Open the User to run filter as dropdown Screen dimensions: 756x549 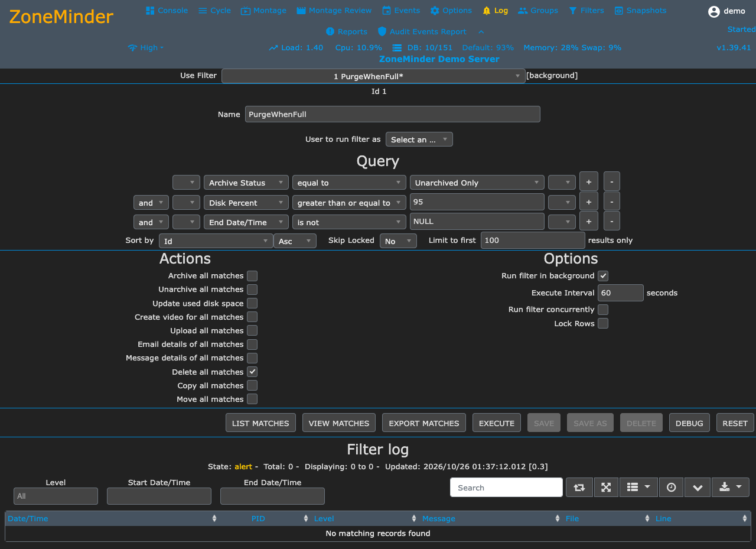419,139
